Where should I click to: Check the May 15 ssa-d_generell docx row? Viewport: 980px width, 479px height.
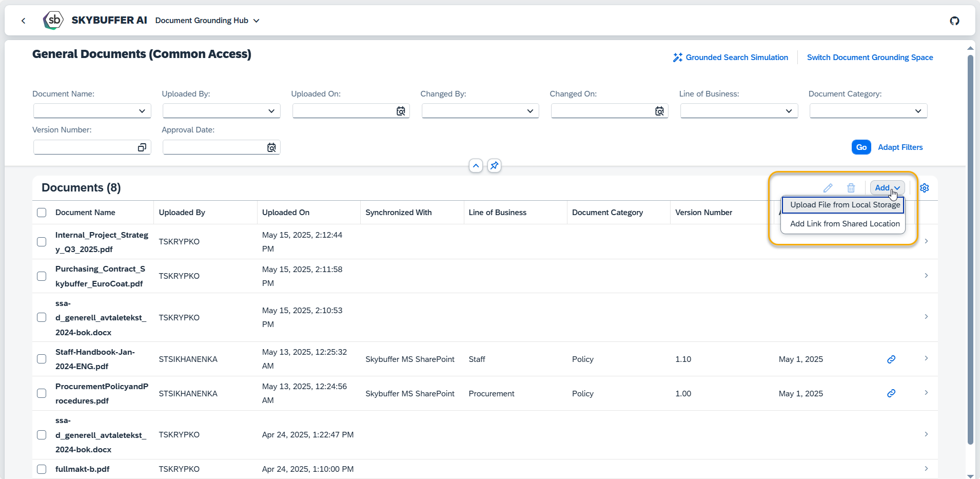click(x=42, y=317)
